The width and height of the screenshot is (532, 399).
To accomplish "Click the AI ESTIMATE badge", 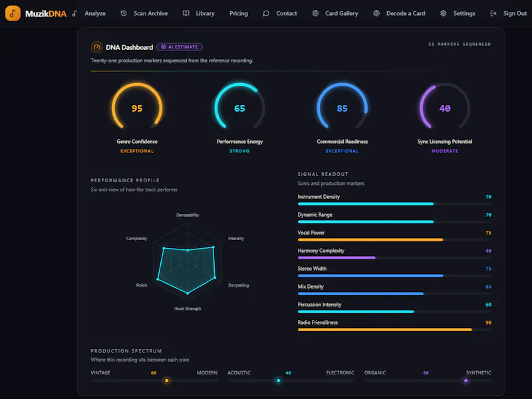I will click(x=180, y=47).
